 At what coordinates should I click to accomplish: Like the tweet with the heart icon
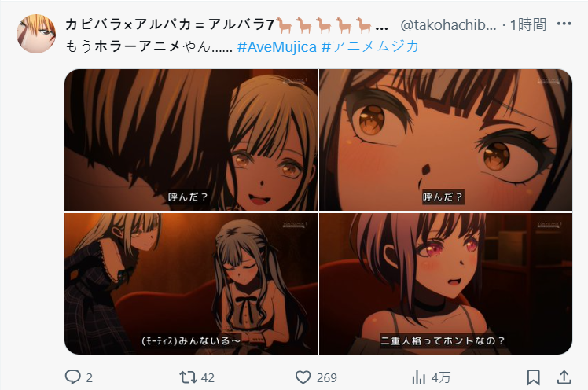click(x=303, y=377)
